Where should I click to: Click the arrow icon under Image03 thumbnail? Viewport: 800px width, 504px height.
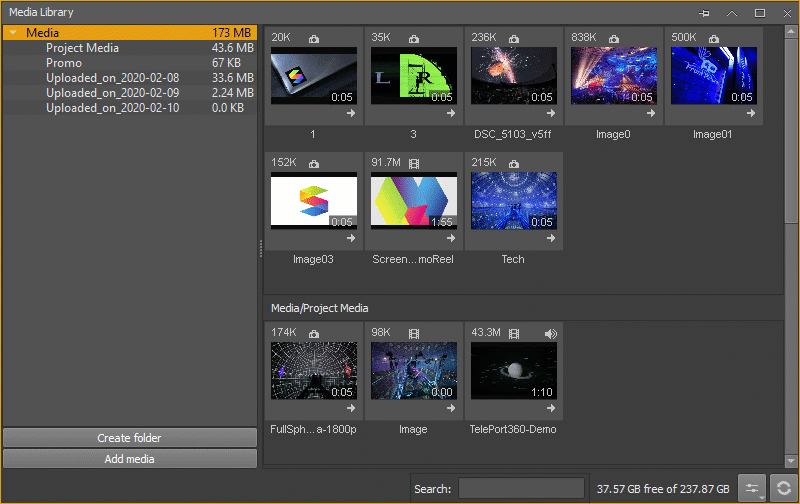351,238
